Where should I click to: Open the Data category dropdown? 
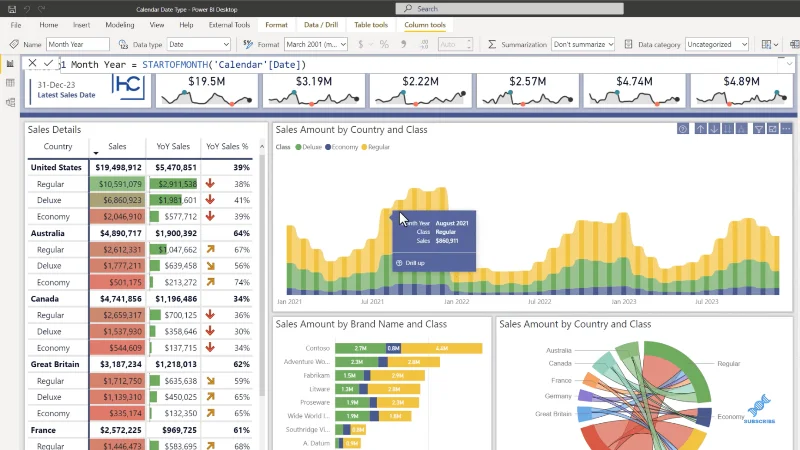717,44
